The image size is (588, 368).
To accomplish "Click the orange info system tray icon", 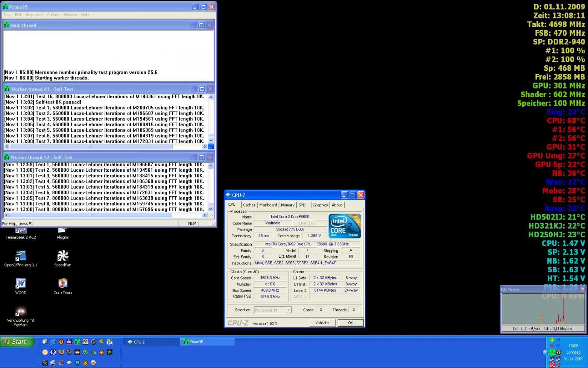I will tap(559, 352).
